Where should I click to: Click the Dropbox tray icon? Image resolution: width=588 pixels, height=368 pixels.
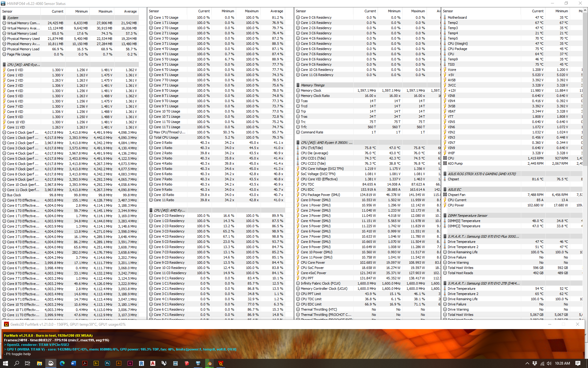pos(535,363)
